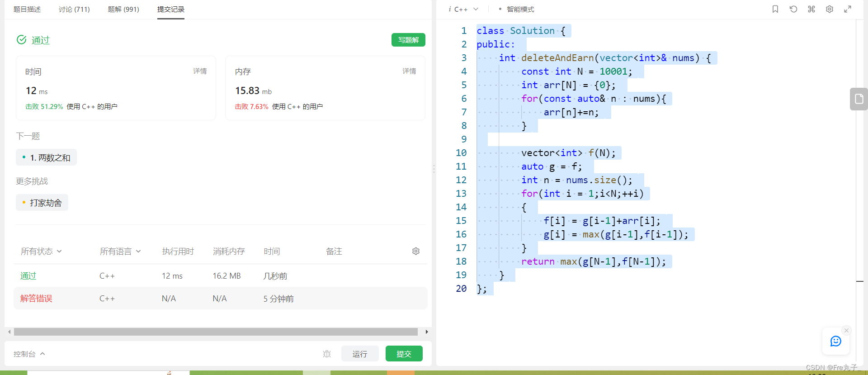Select the 提交记录 tab
868x375 pixels.
click(171, 9)
